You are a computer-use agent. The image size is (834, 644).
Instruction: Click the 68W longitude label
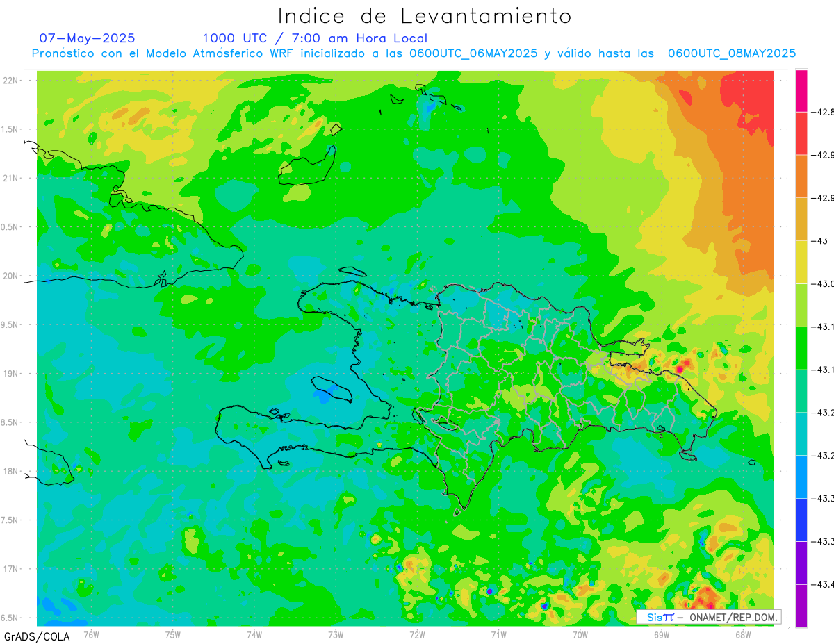743,634
